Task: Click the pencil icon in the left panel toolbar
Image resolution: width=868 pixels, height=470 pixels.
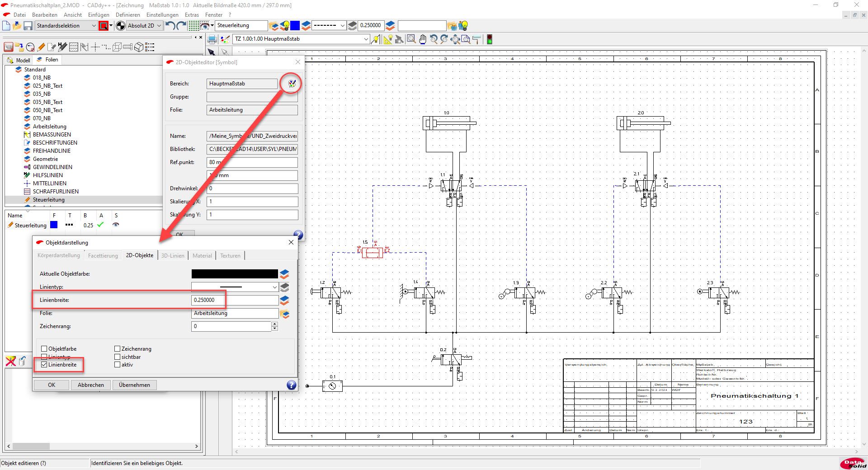Action: coord(41,47)
